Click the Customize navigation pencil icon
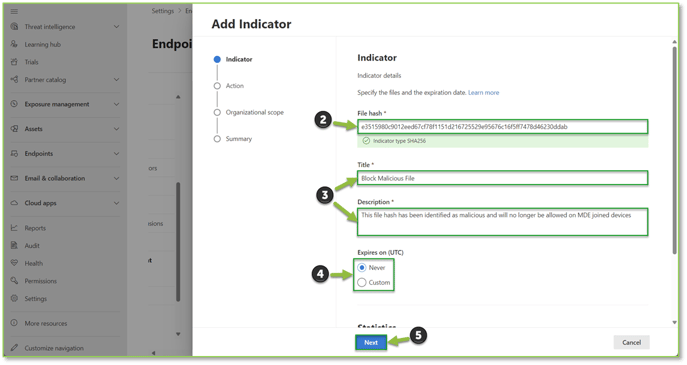The image size is (687, 365). [14, 348]
